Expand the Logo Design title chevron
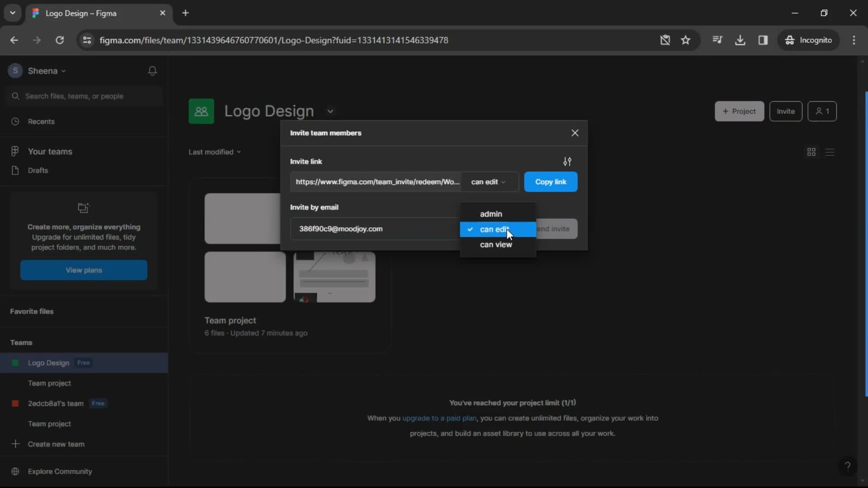The height and width of the screenshot is (488, 868). [x=330, y=111]
